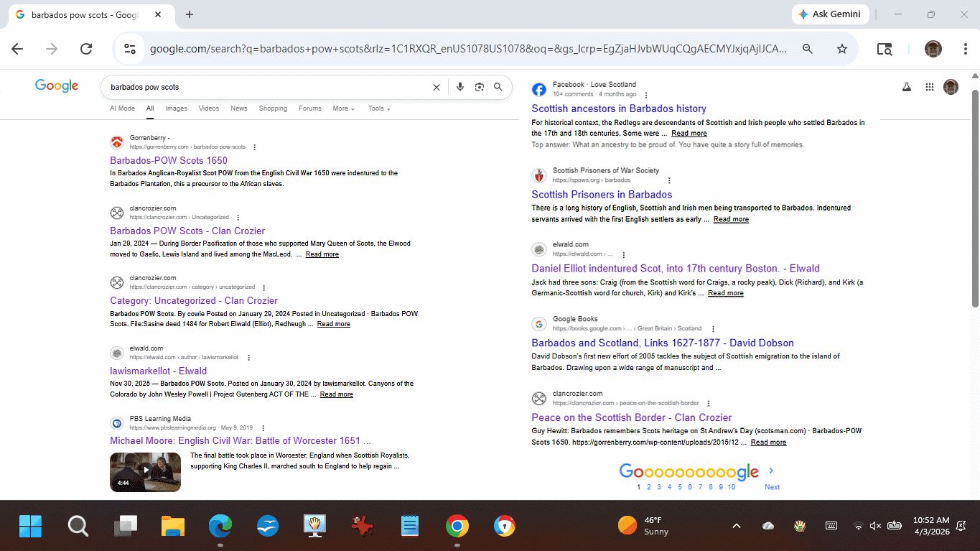This screenshot has height=551, width=980.
Task: Clear the search box with X icon
Action: click(436, 87)
